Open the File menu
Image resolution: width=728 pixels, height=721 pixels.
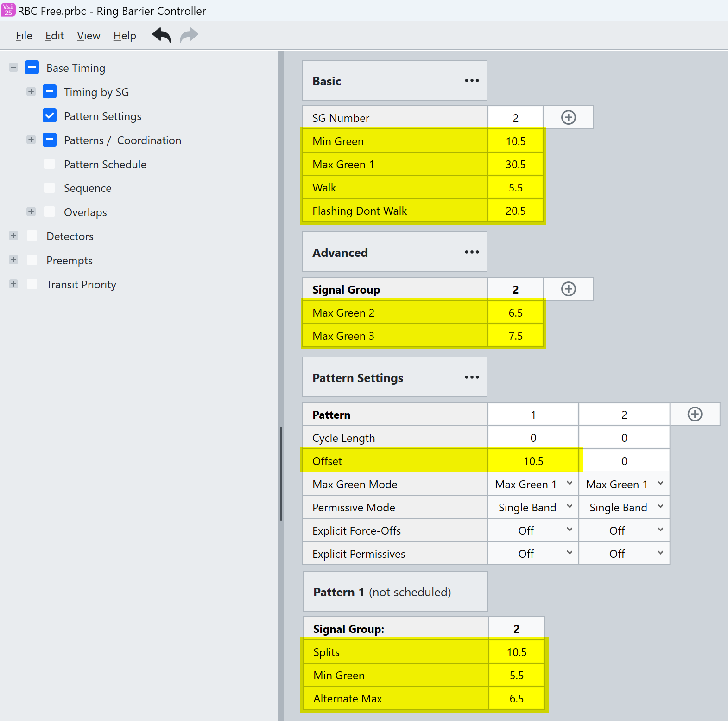(x=24, y=36)
